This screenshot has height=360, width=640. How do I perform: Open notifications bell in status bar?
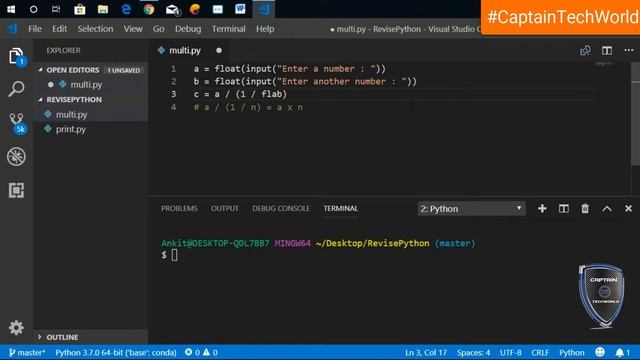pos(622,352)
